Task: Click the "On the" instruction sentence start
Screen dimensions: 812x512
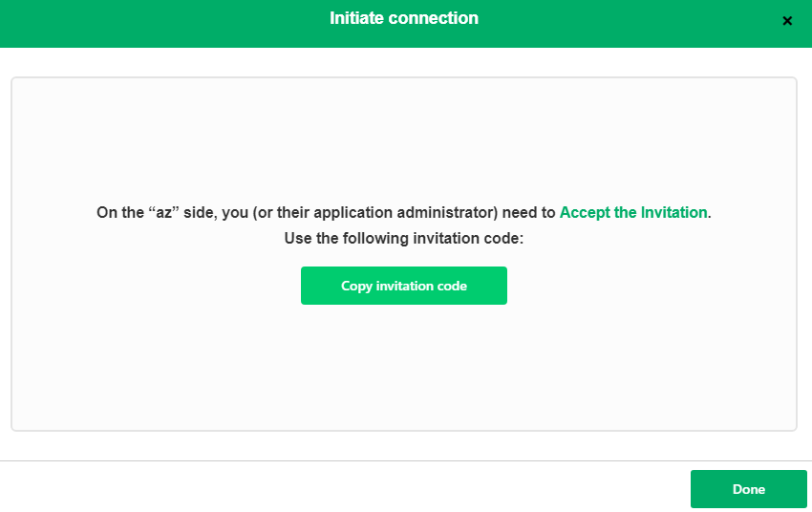Action: coord(118,212)
